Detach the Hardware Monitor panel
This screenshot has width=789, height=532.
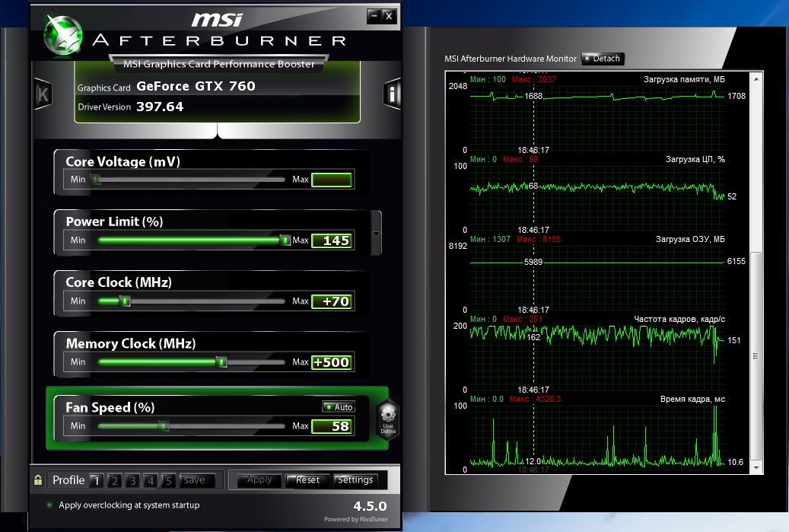tap(603, 59)
